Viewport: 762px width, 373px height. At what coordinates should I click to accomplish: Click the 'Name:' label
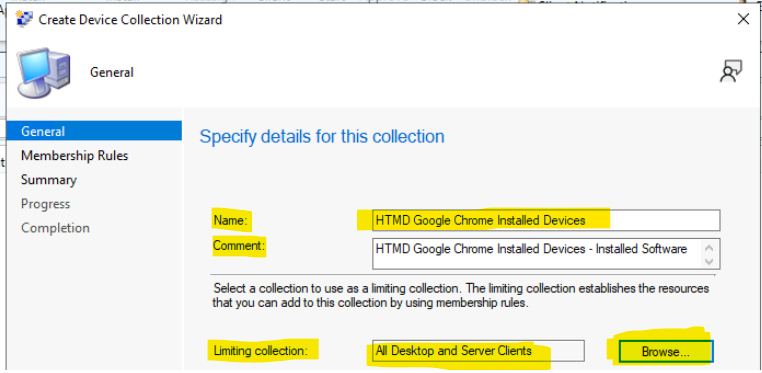pyautogui.click(x=231, y=220)
